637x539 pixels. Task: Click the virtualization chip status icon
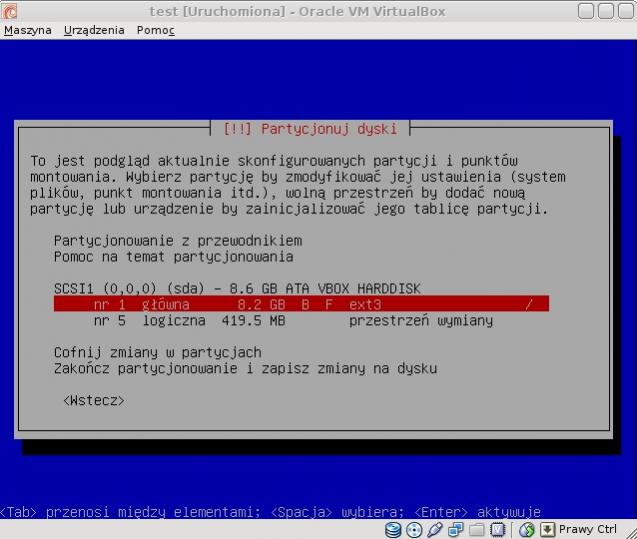498,530
